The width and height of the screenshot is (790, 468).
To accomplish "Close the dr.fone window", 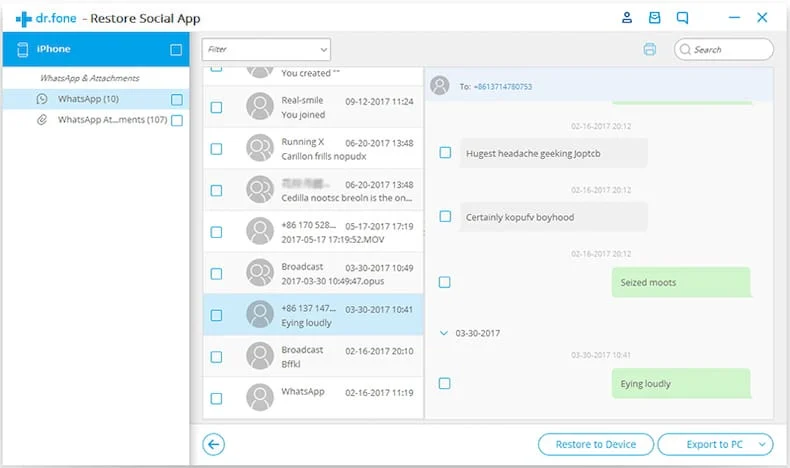I will click(762, 18).
